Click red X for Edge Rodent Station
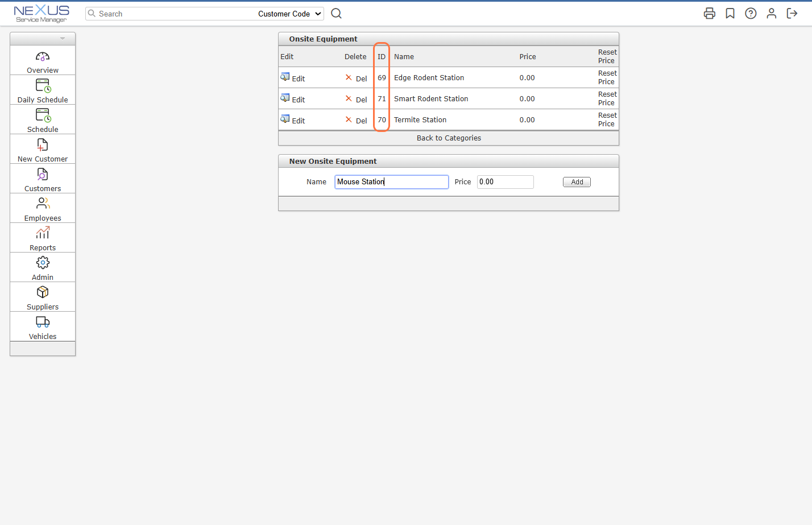Image resolution: width=812 pixels, height=525 pixels. [x=349, y=77]
